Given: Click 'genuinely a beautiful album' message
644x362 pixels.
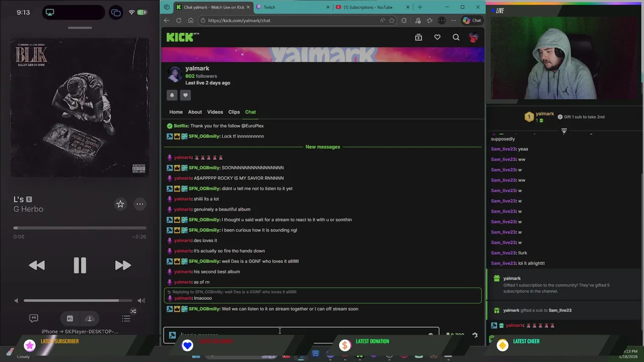Looking at the screenshot, I should coord(222,209).
